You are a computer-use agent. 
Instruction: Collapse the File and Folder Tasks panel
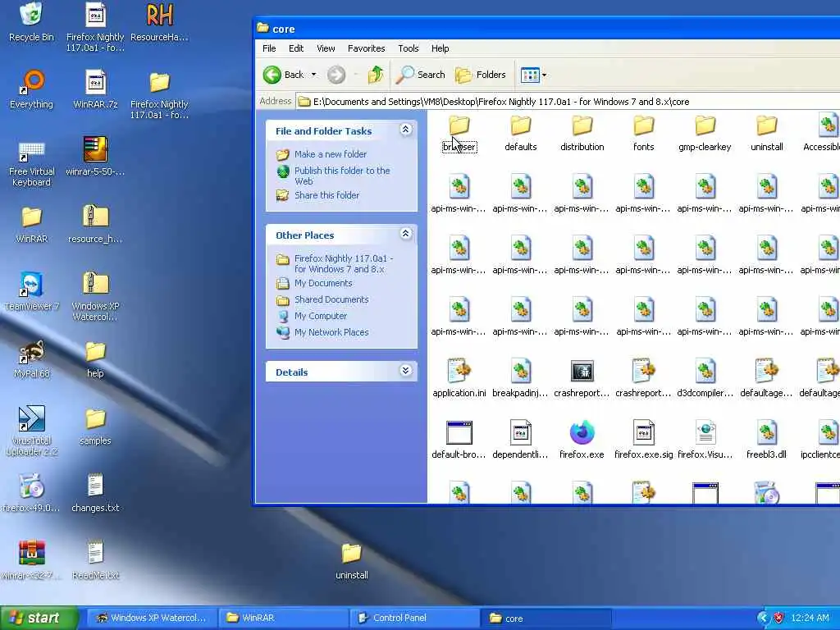[405, 130]
